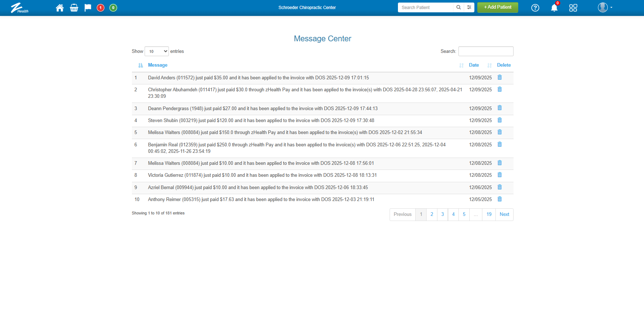Go to page 19 of messages
The width and height of the screenshot is (644, 330).
[x=489, y=214]
